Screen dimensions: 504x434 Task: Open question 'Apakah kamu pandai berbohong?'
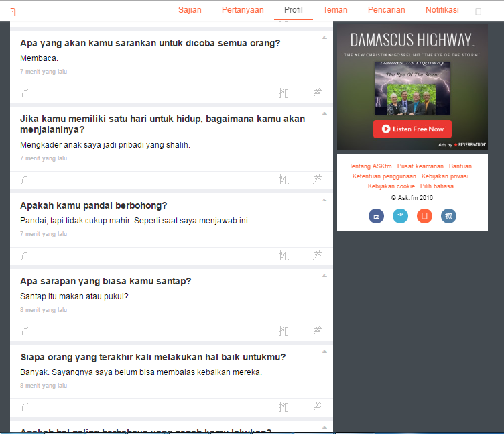pyautogui.click(x=94, y=205)
